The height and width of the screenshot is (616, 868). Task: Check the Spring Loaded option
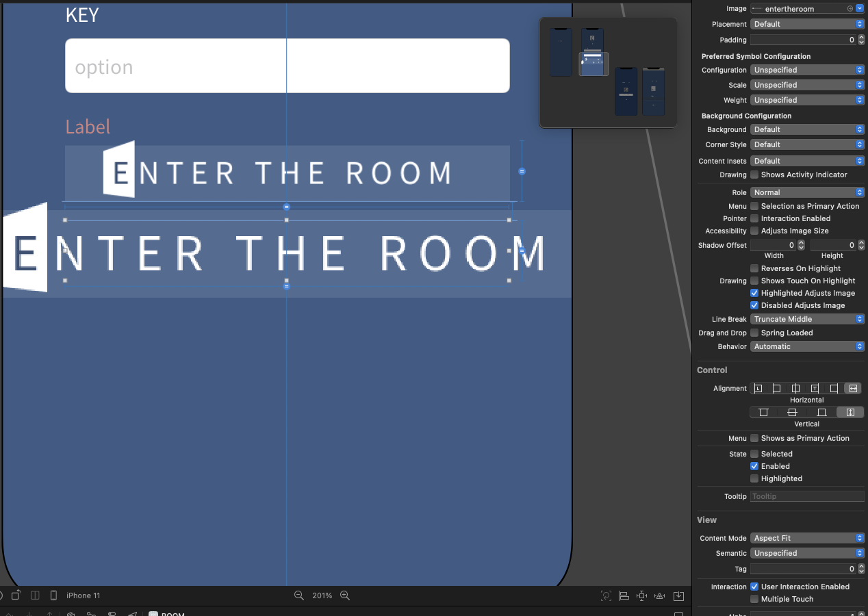click(754, 333)
